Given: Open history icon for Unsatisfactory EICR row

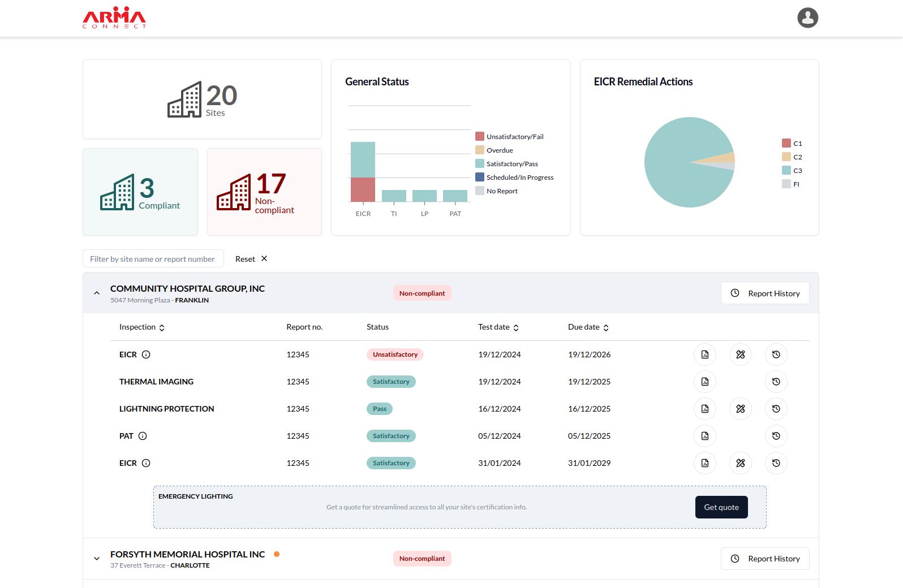Looking at the screenshot, I should (x=776, y=354).
